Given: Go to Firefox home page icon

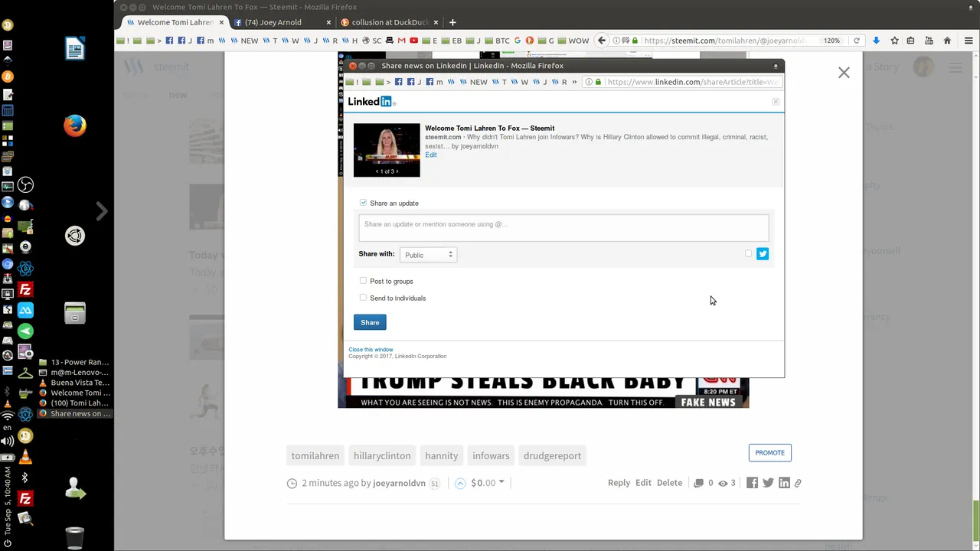Looking at the screenshot, I should tap(947, 41).
